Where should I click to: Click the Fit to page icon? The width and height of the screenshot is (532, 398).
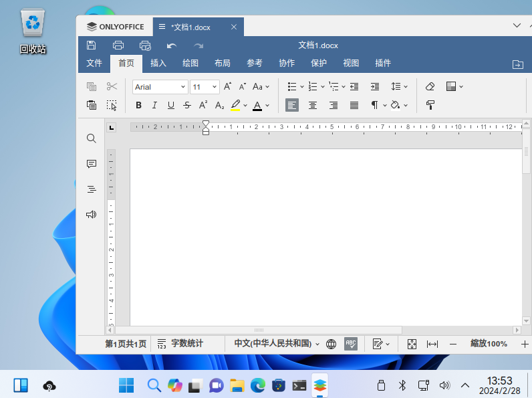click(412, 344)
